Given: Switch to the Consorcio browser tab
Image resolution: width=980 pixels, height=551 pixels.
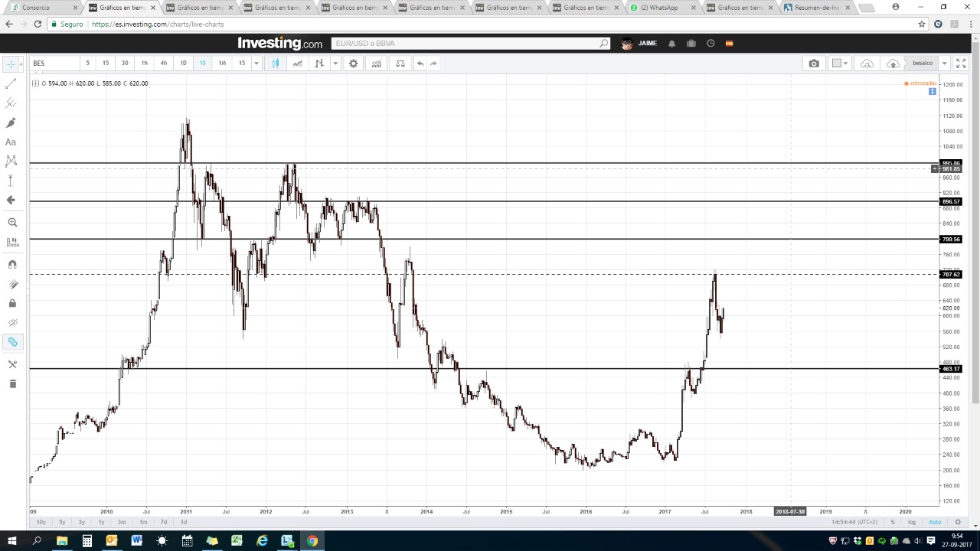Looking at the screenshot, I should click(x=42, y=8).
